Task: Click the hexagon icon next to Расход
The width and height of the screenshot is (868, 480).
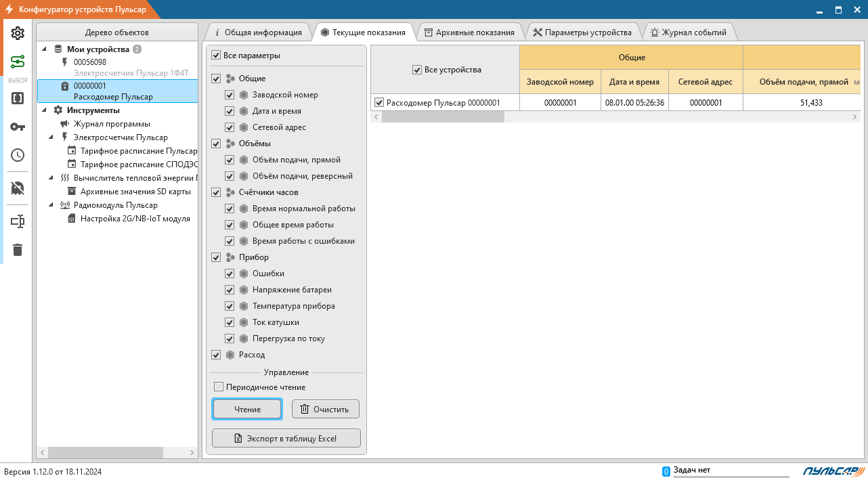Action: pyautogui.click(x=231, y=355)
